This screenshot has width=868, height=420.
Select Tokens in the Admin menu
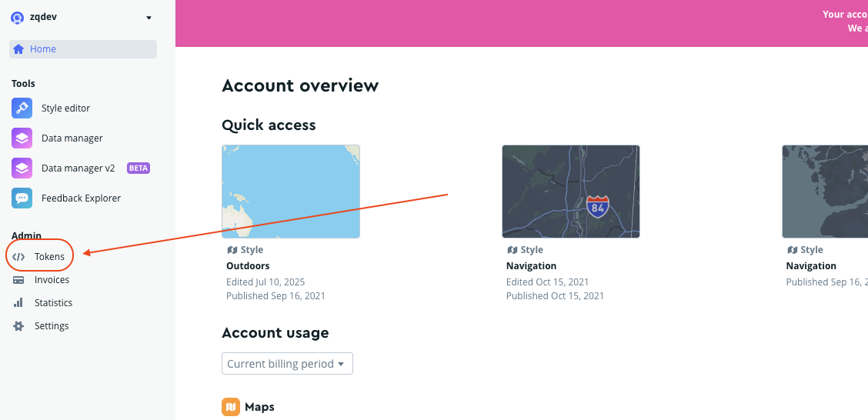(x=49, y=257)
